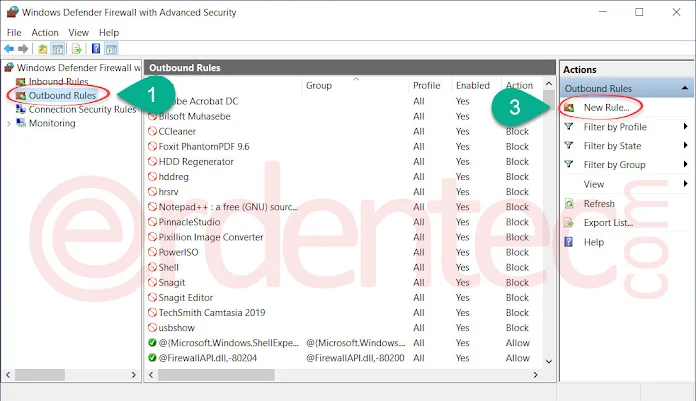Toggle Show/Hide Console Tree toolbar icon

[x=58, y=49]
